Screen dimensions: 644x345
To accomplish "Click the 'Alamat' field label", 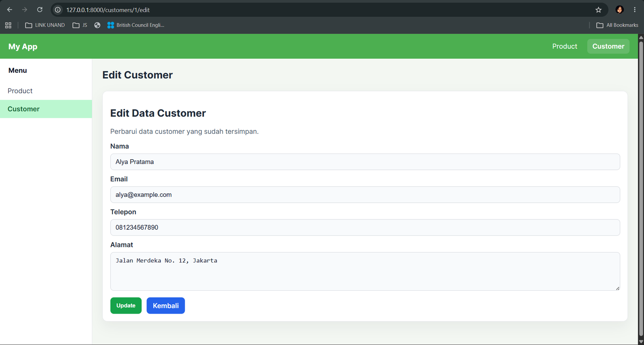I will [x=122, y=245].
